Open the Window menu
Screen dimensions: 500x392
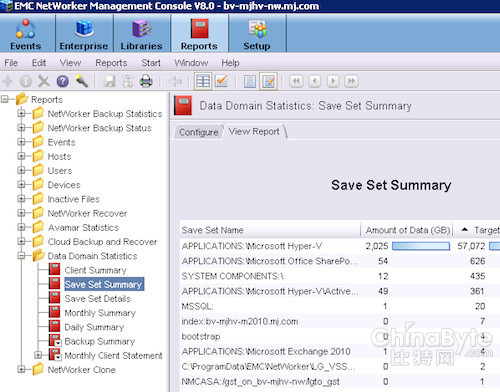191,63
